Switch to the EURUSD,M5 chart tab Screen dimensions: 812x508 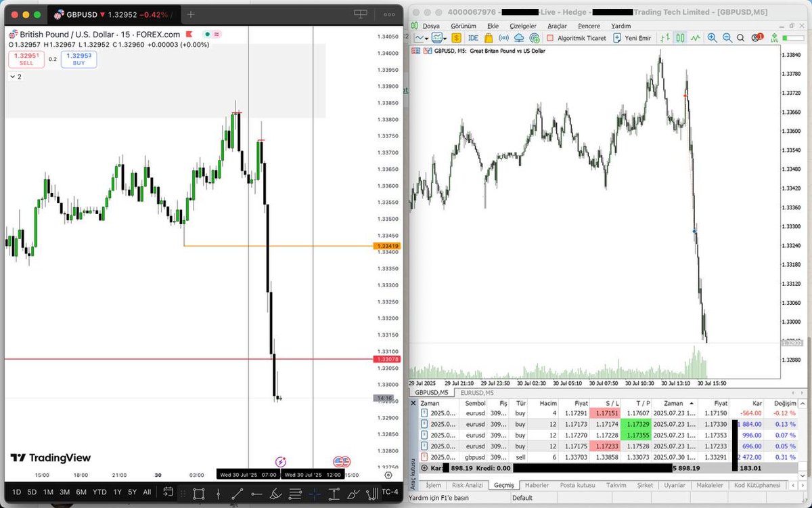click(x=477, y=392)
